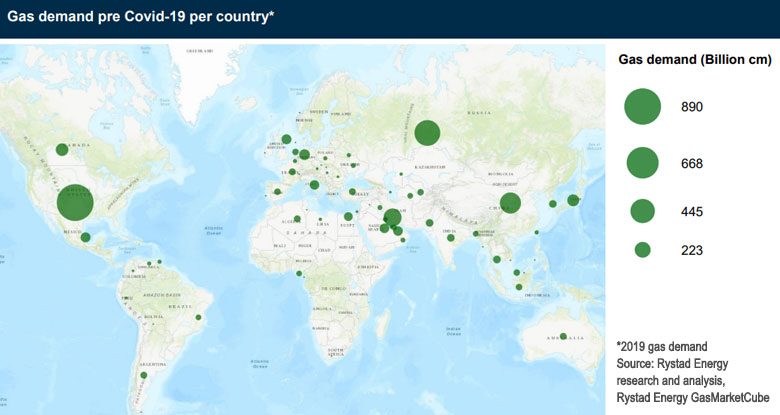Image resolution: width=780 pixels, height=415 pixels.
Task: Click the largest bubble over the United States
Action: point(75,203)
